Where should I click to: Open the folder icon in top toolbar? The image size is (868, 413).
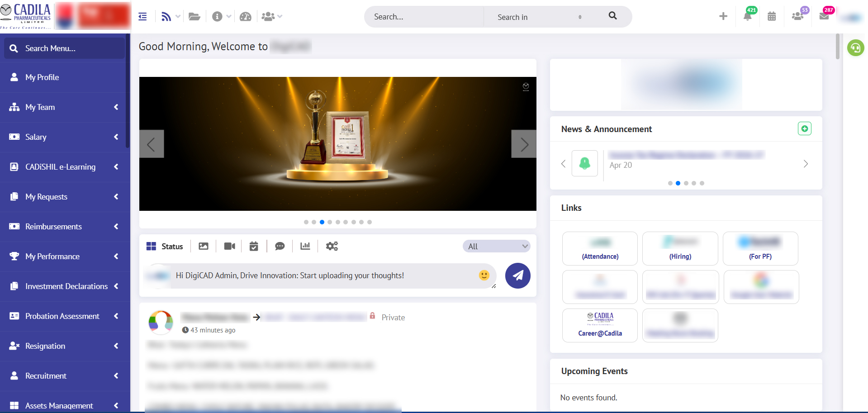[194, 17]
